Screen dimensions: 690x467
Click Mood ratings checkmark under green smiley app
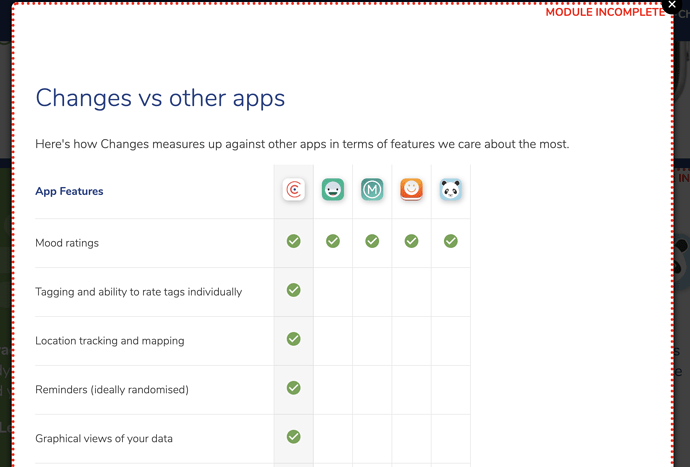[333, 241]
